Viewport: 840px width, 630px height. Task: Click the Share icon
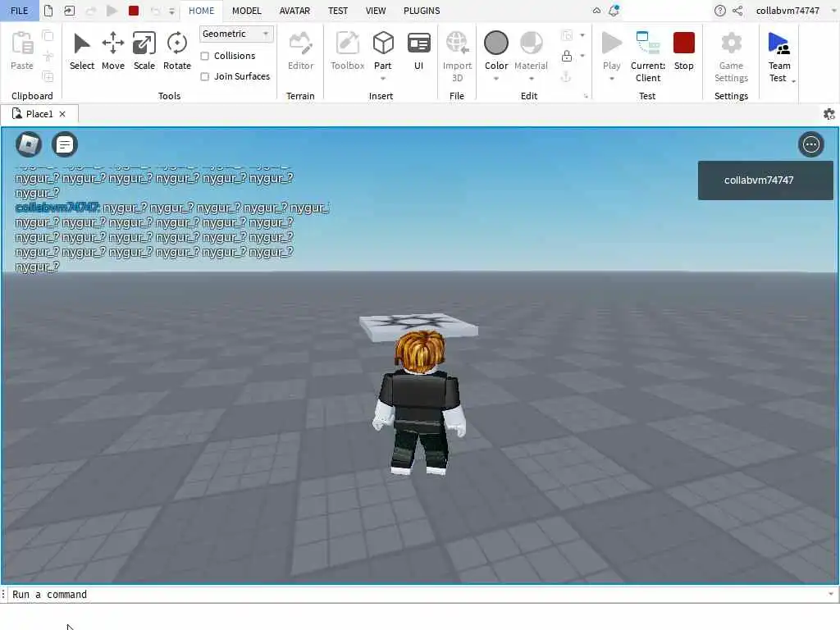pyautogui.click(x=737, y=10)
